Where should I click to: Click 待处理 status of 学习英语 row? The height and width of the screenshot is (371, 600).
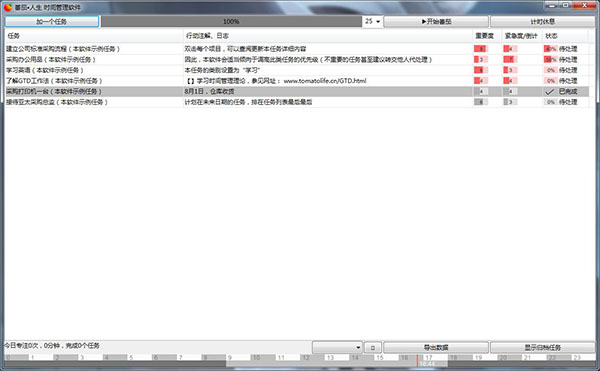click(568, 70)
